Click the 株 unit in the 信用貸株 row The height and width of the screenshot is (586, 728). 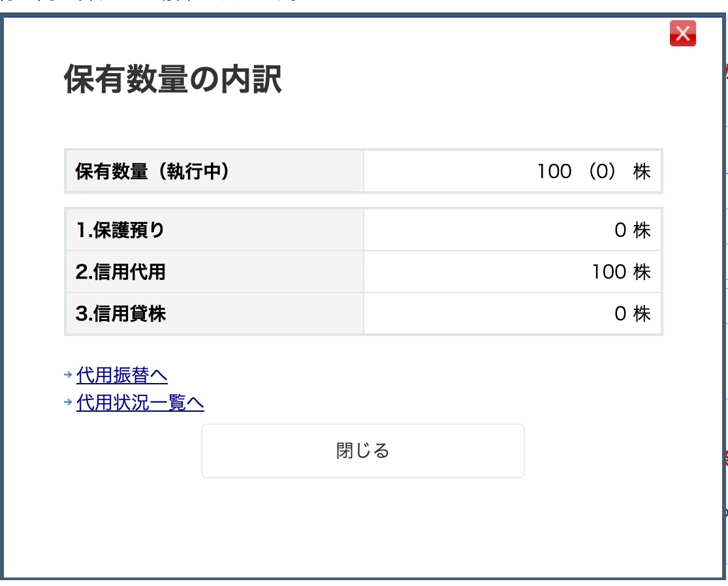[642, 314]
